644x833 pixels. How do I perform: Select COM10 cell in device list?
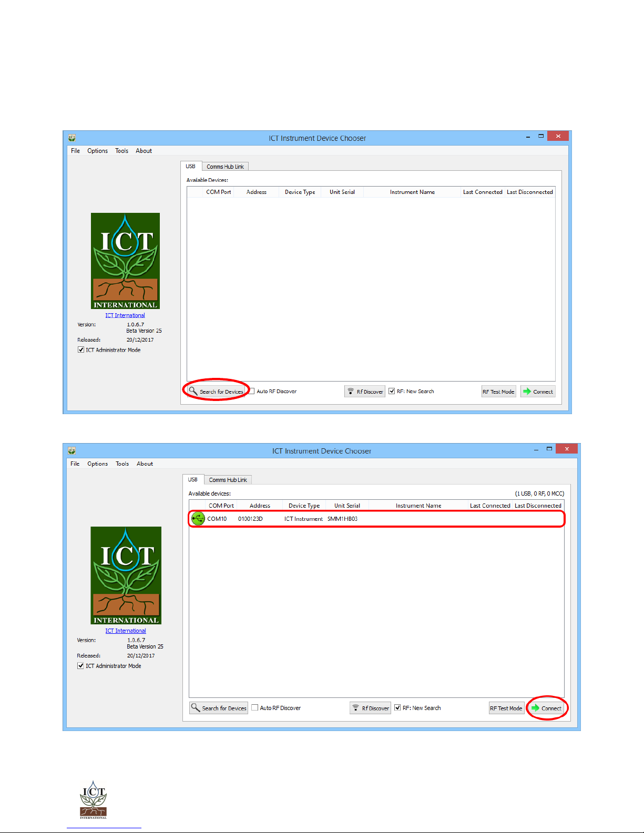tap(217, 519)
